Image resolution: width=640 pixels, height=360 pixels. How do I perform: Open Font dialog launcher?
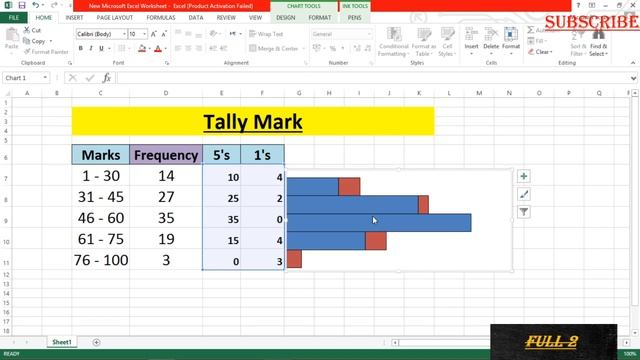click(167, 63)
